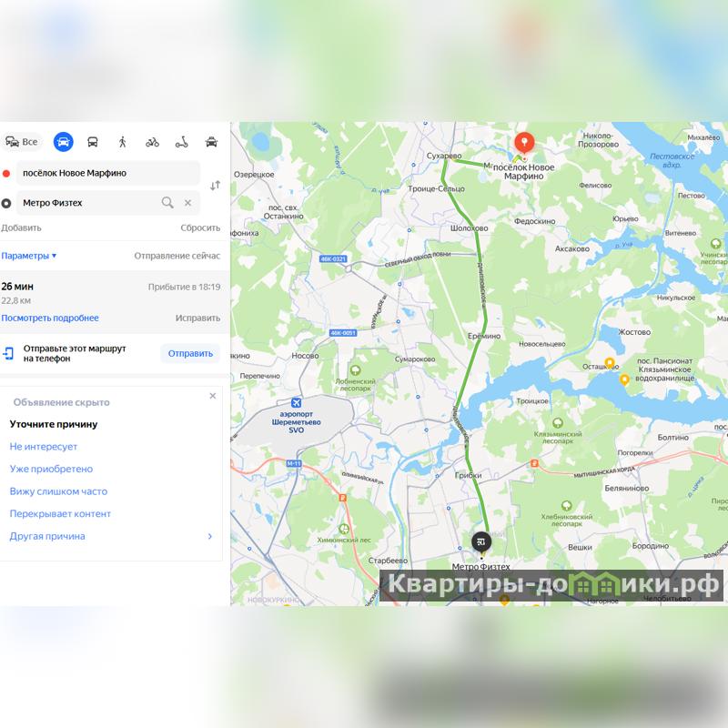The height and width of the screenshot is (728, 728).
Task: Click the red destination pin on map
Action: (524, 144)
